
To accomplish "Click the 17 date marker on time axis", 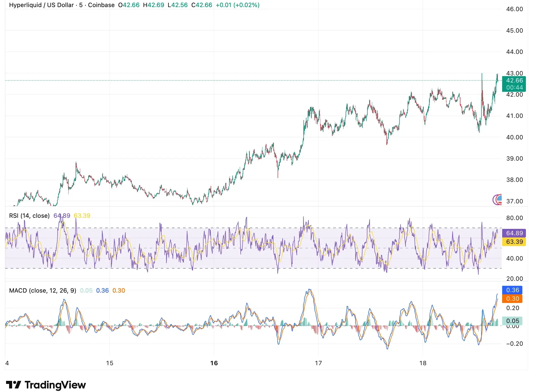I will pos(318,363).
